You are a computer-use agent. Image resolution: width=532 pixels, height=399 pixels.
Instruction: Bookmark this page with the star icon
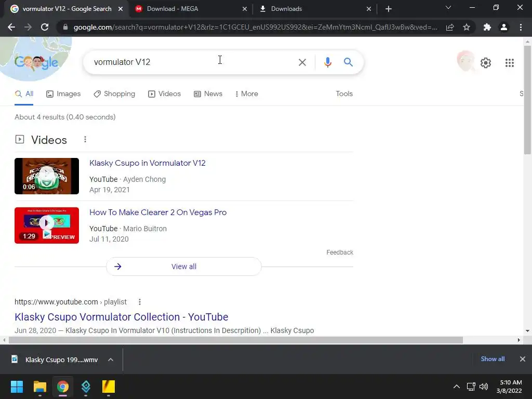pyautogui.click(x=467, y=27)
